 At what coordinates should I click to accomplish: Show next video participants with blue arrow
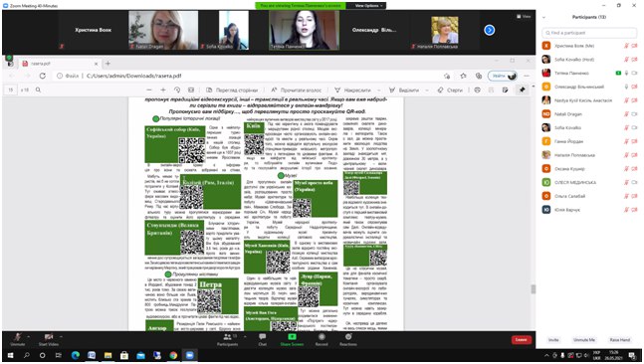489,30
